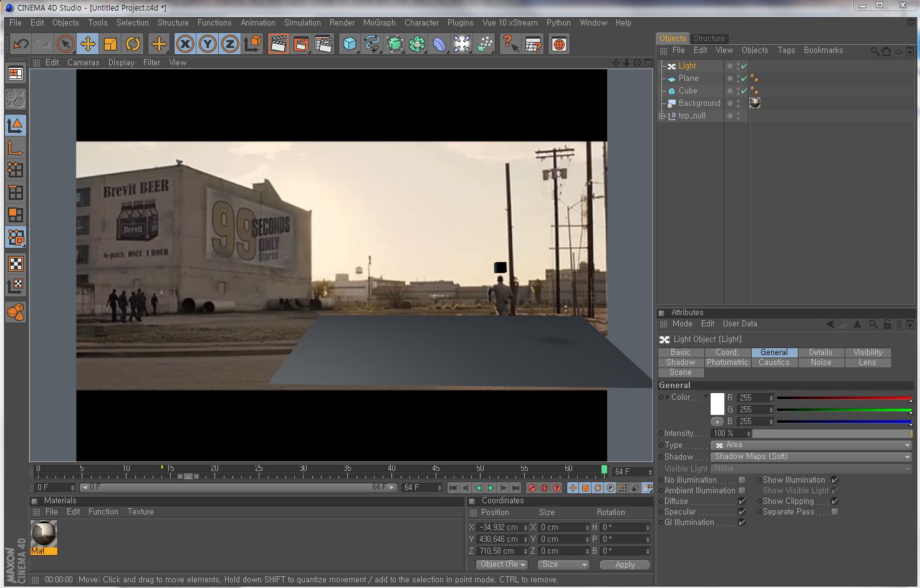Image resolution: width=920 pixels, height=588 pixels.
Task: Uncheck Show Illumination checkbox
Action: click(x=835, y=480)
